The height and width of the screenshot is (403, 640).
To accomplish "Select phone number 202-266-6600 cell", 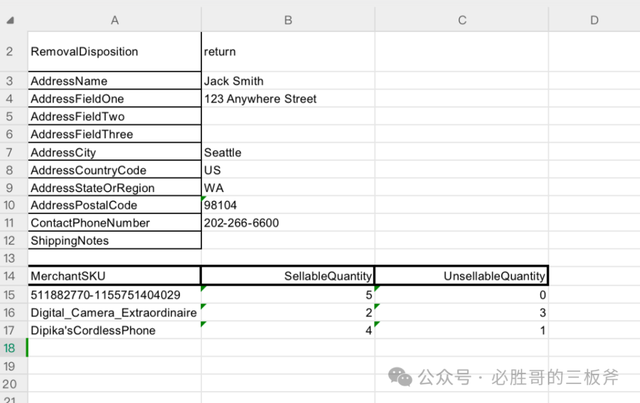I will click(288, 223).
